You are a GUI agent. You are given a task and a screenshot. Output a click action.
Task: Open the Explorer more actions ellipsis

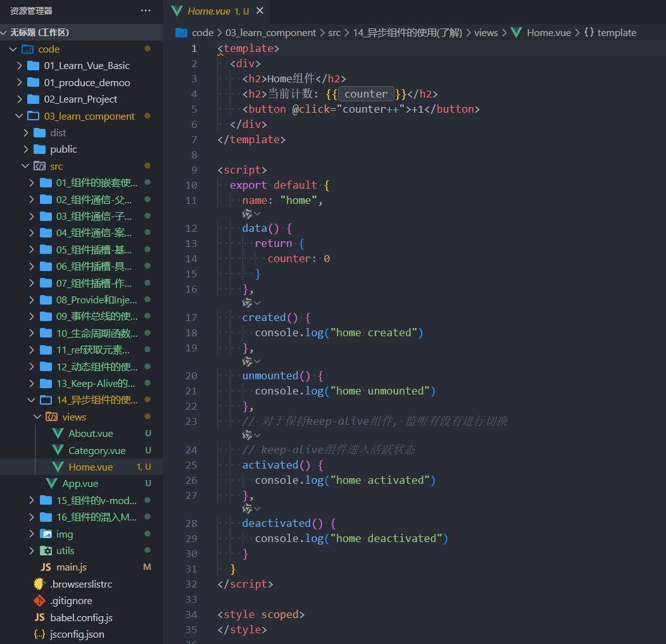[146, 11]
